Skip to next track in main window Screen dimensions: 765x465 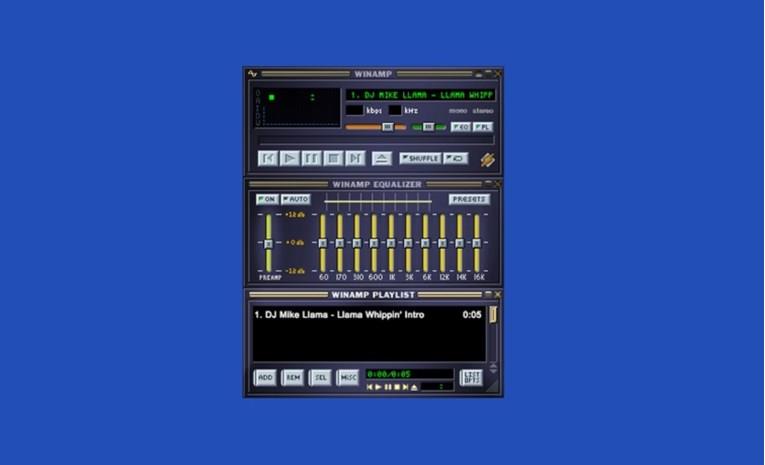tap(355, 158)
